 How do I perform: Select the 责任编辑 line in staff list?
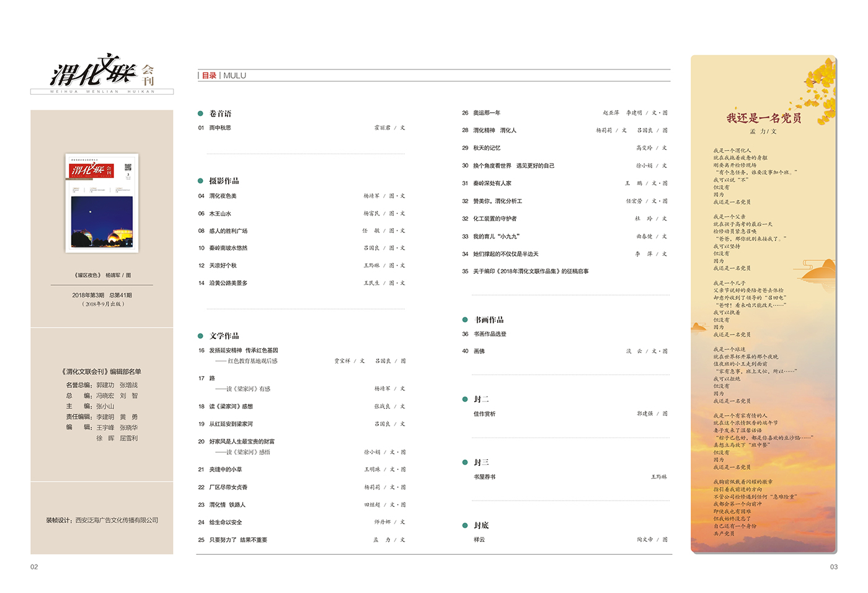click(102, 417)
